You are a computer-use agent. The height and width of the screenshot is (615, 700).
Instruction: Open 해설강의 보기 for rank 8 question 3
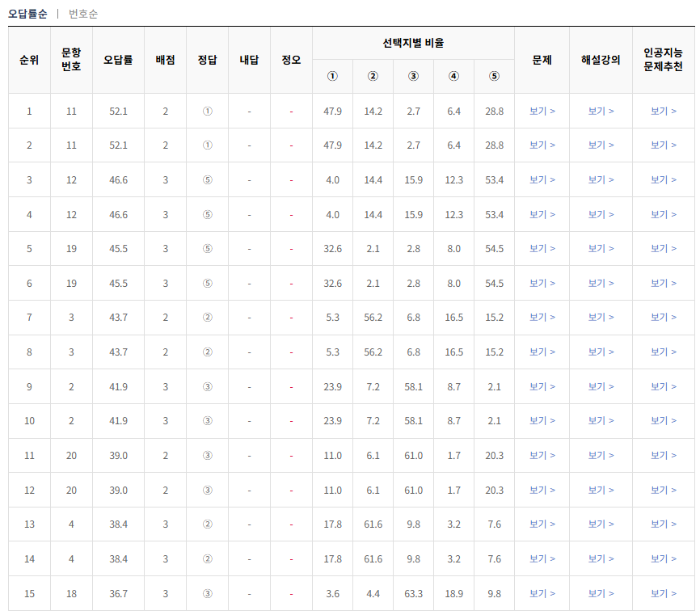click(600, 352)
